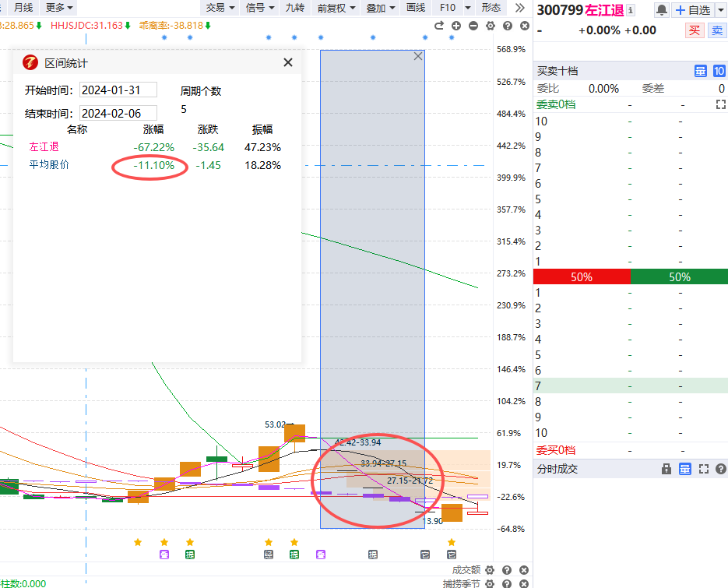The height and width of the screenshot is (588, 728).
Task: Open main chart indicator settings gear
Action: click(x=491, y=26)
